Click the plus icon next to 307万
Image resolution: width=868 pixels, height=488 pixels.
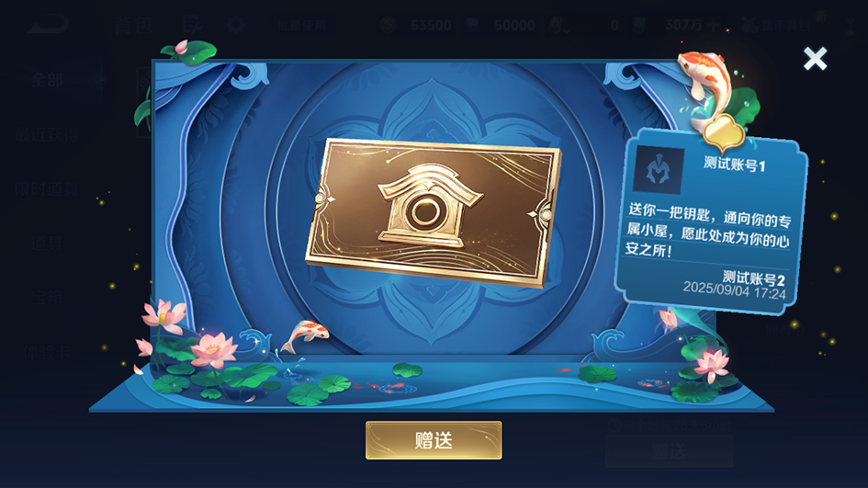point(714,26)
